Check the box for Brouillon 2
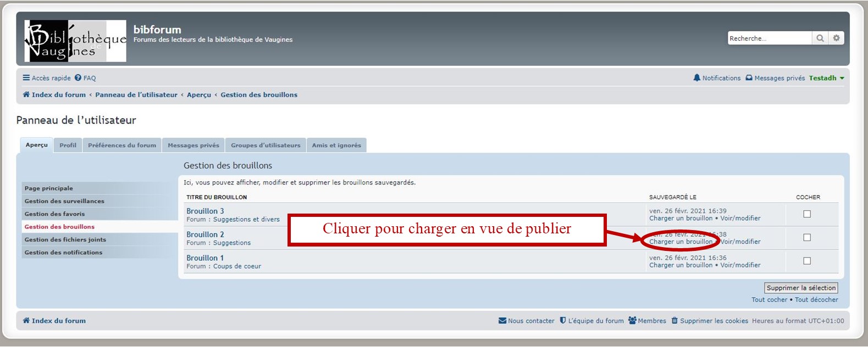Image resolution: width=868 pixels, height=347 pixels. click(807, 238)
